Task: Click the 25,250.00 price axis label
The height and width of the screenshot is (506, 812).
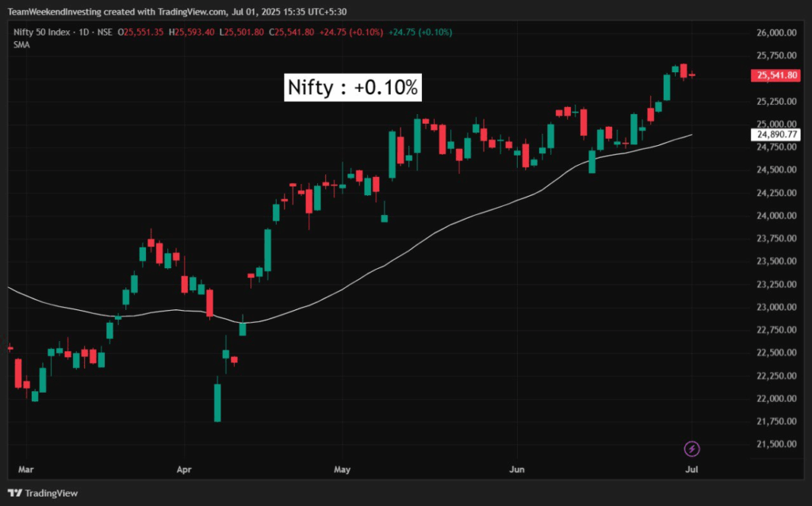Action: [776, 102]
